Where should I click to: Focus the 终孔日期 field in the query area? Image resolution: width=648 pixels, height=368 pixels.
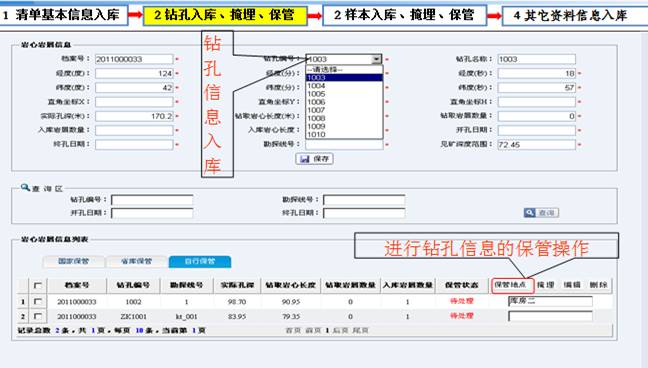[364, 213]
